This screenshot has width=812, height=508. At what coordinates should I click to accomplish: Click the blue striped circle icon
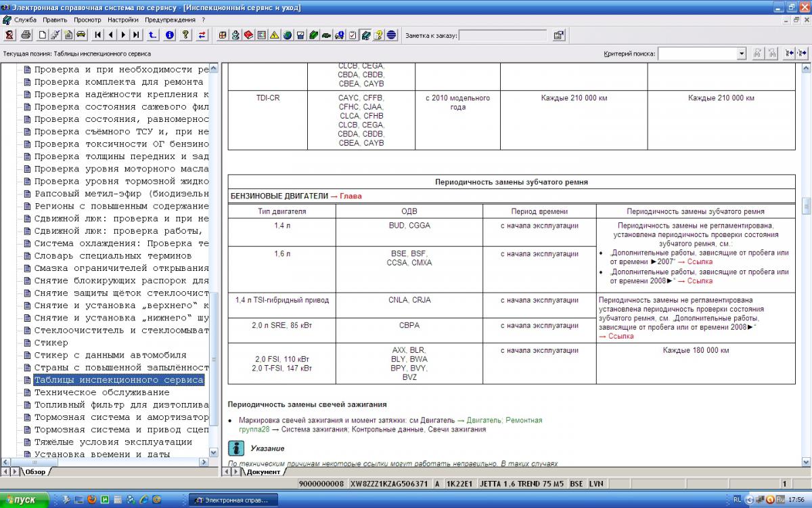[391, 35]
